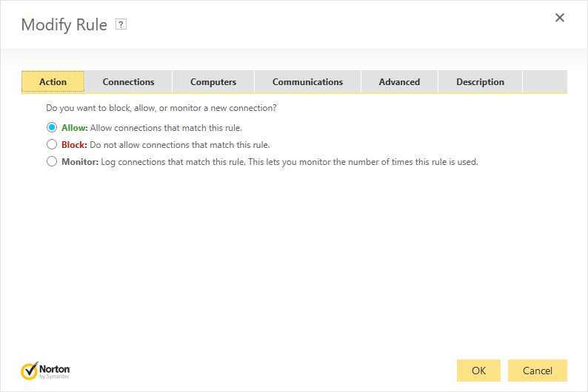
Task: Switch to the Action tab
Action: 53,81
